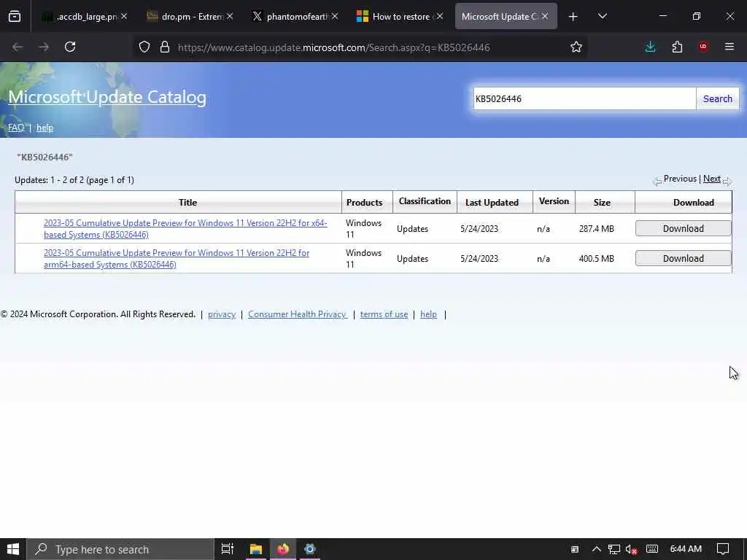Screen dimensions: 747x560
Task: Show hidden system tray icons
Action: (597, 549)
